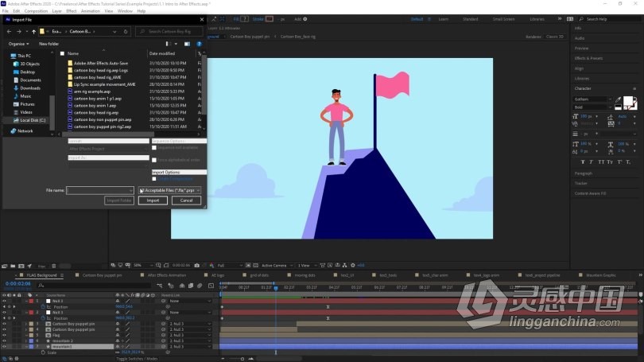Apply Faux Italic in Character panel
644x362 pixels.
pos(591,162)
